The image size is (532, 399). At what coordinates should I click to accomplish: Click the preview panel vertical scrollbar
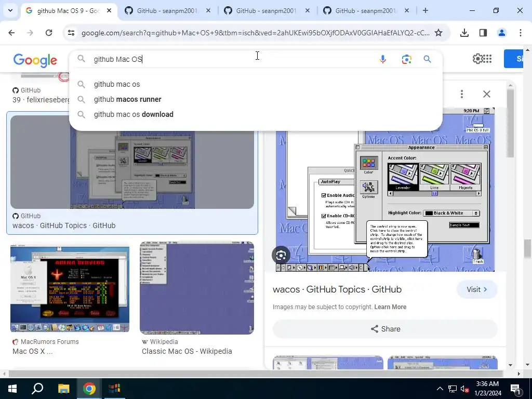[510, 122]
